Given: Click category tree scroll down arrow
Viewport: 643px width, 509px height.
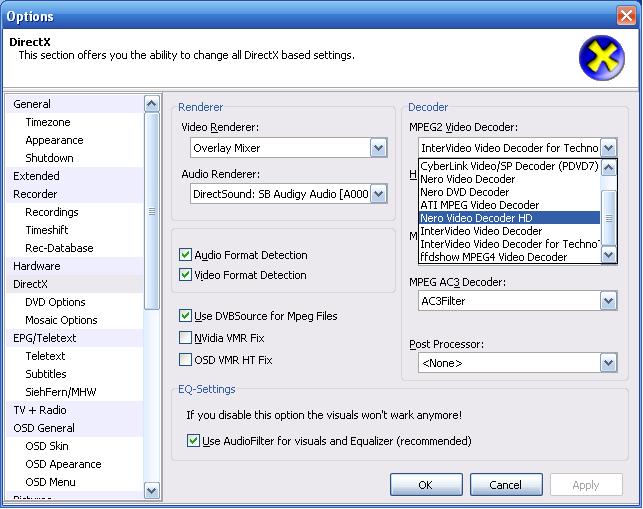Looking at the screenshot, I should coord(152,490).
